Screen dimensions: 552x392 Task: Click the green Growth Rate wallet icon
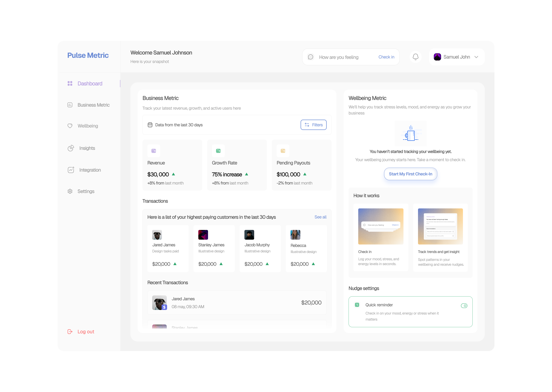pyautogui.click(x=218, y=151)
